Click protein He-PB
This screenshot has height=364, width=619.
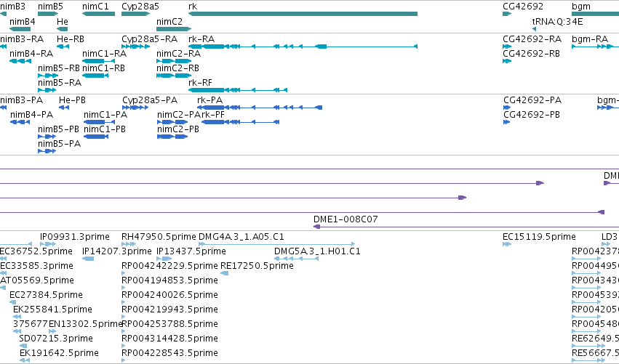pos(72,100)
